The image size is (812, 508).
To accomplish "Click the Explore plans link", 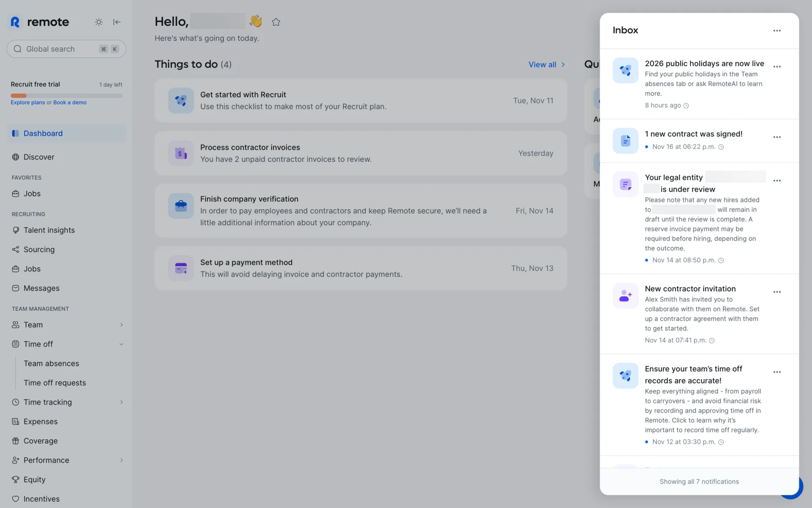I will (27, 102).
